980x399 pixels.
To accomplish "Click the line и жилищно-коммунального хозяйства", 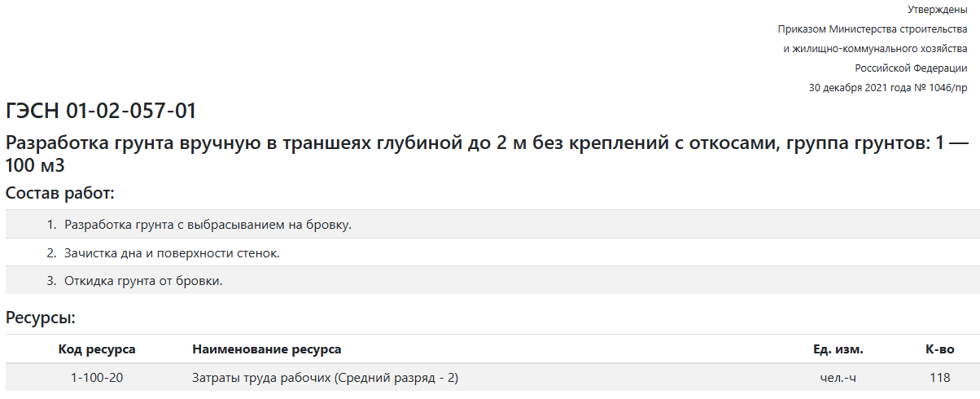I will (x=875, y=49).
